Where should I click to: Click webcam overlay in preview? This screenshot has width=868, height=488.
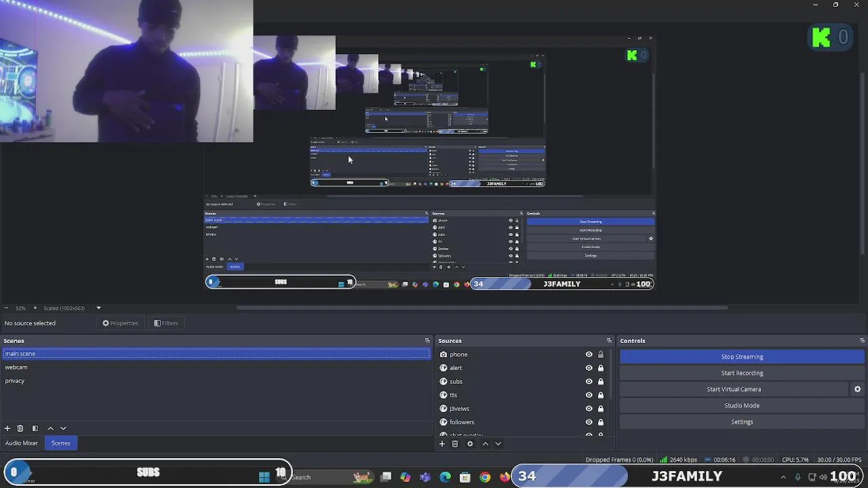[127, 71]
